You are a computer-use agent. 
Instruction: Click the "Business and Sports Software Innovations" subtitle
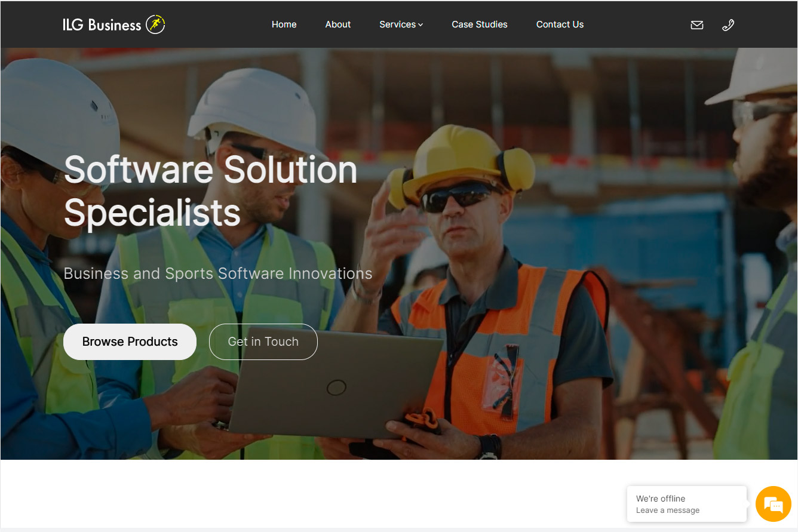click(x=218, y=273)
